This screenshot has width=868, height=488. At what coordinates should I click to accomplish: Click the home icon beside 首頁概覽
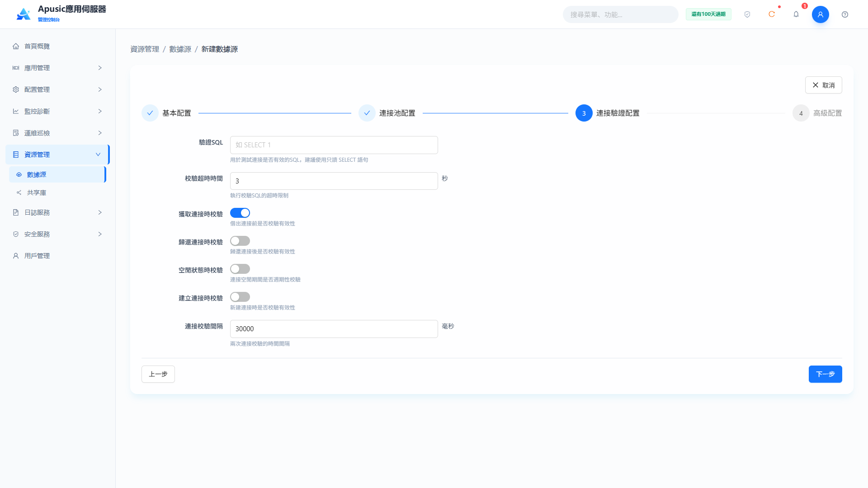pos(16,46)
